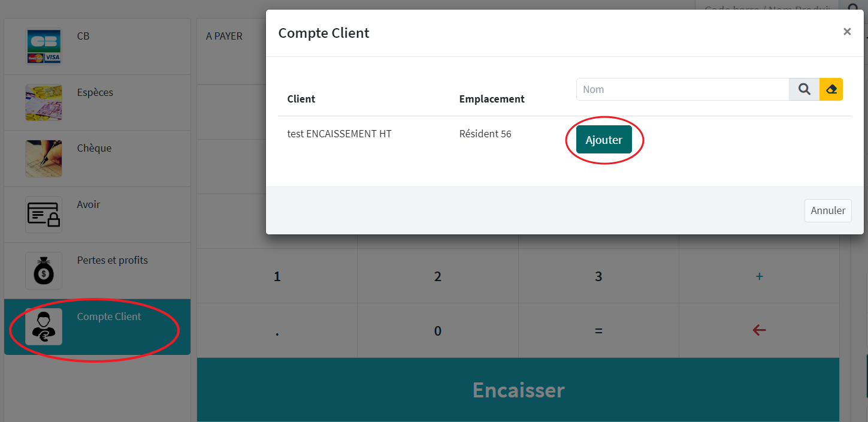
Task: Tap the number 3 on keypad
Action: point(598,276)
